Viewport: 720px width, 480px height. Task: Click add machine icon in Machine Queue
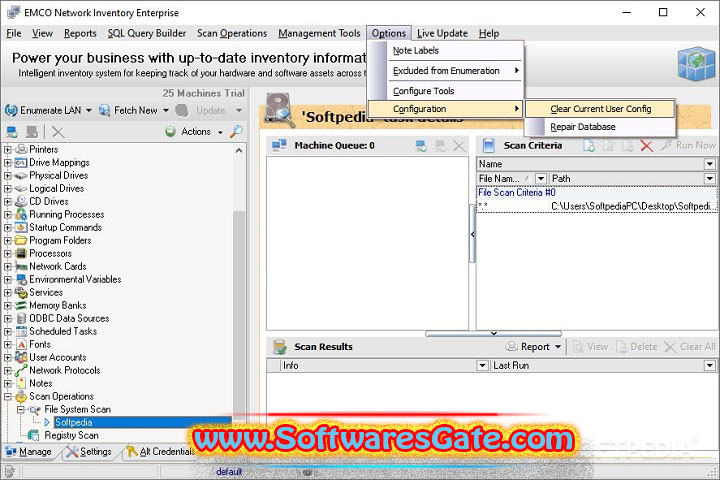click(421, 146)
